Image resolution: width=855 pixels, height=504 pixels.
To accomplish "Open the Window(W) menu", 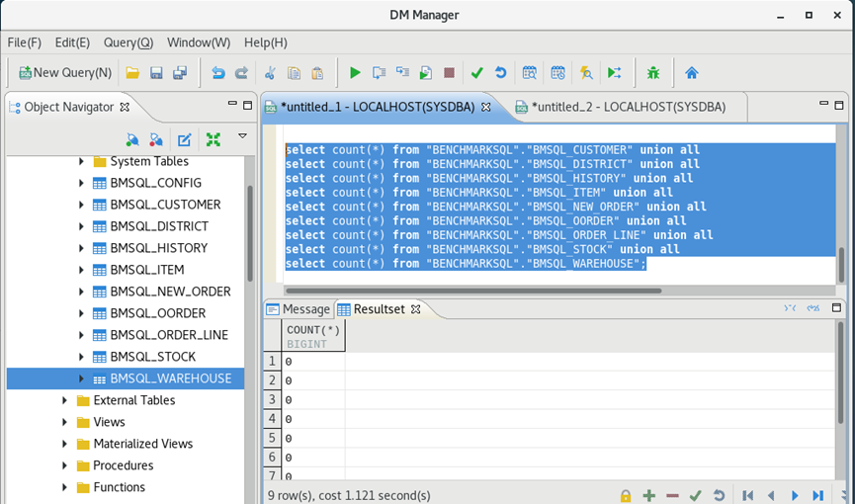I will pyautogui.click(x=199, y=42).
